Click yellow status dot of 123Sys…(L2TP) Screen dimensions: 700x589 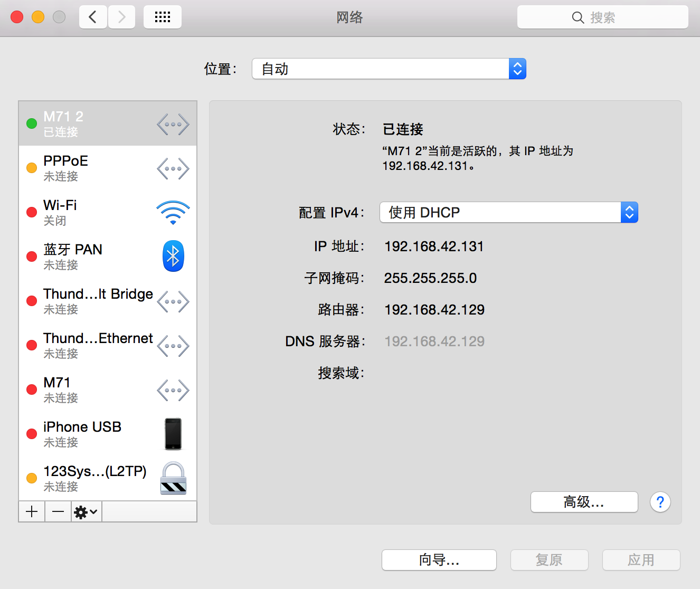point(32,478)
